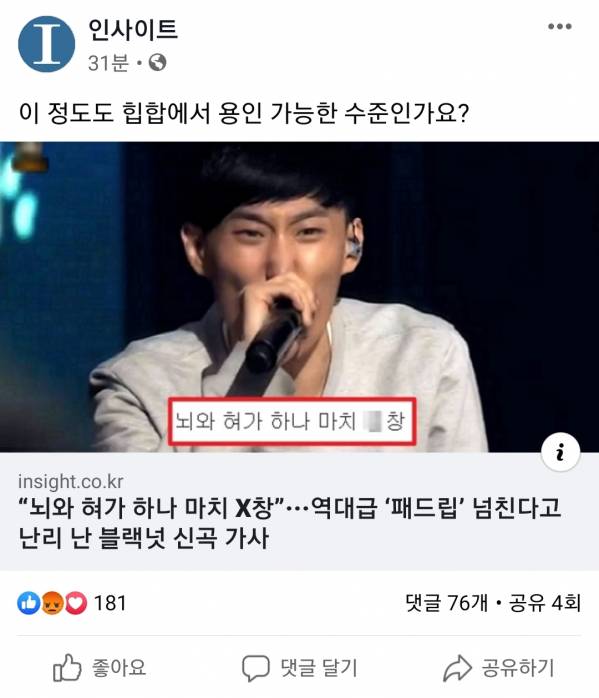Open the insight.co.kr article headline link
The image size is (599, 698).
[x=289, y=522]
